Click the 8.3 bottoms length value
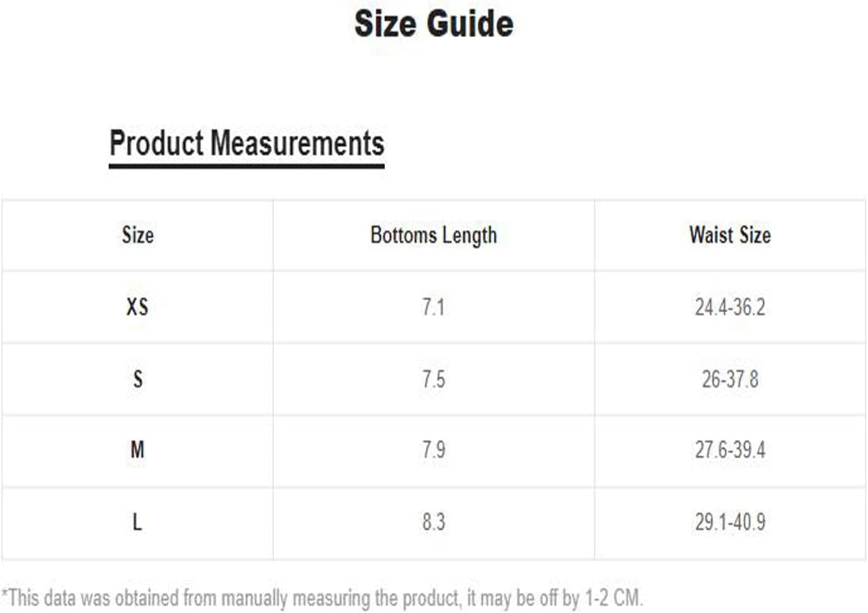Screen dimensions: 868x613 433,522
